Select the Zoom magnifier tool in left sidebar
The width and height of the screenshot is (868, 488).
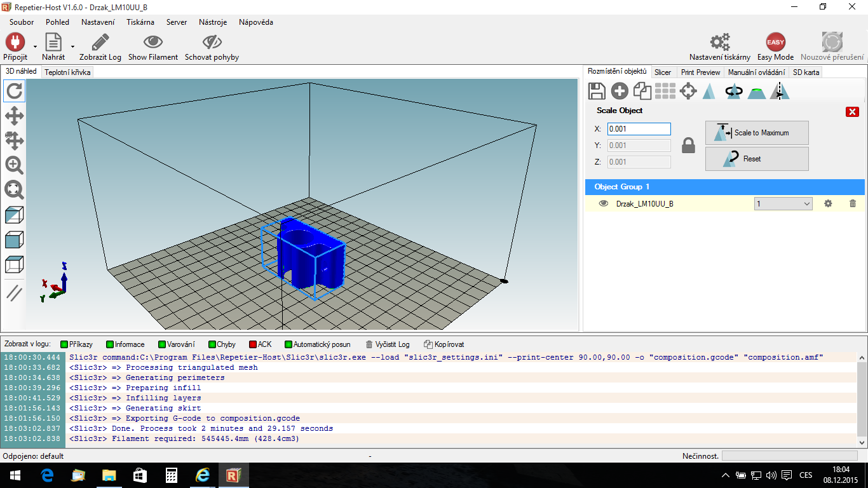[x=14, y=165]
